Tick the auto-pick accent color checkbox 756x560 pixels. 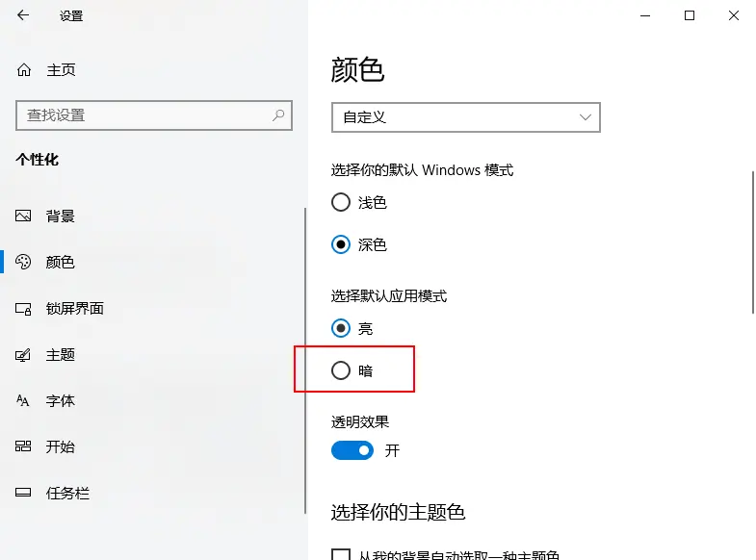(341, 554)
